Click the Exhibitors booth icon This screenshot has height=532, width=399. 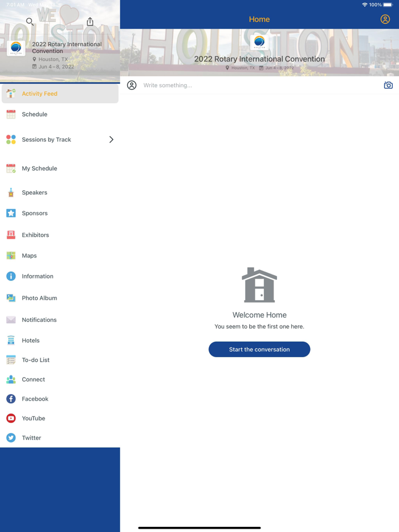tap(11, 235)
